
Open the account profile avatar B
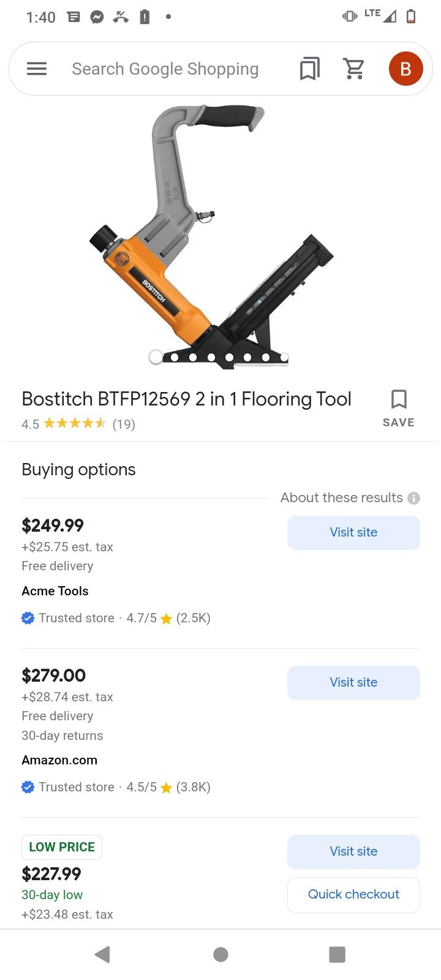pyautogui.click(x=405, y=69)
